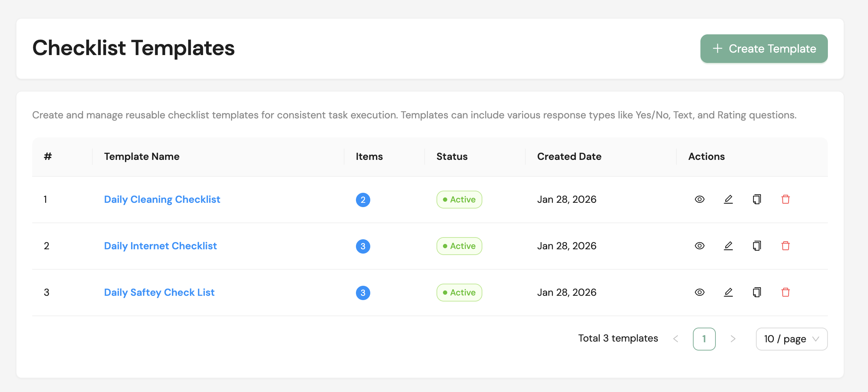View the Daily Cleaning Checklist template
868x392 pixels.
point(699,199)
